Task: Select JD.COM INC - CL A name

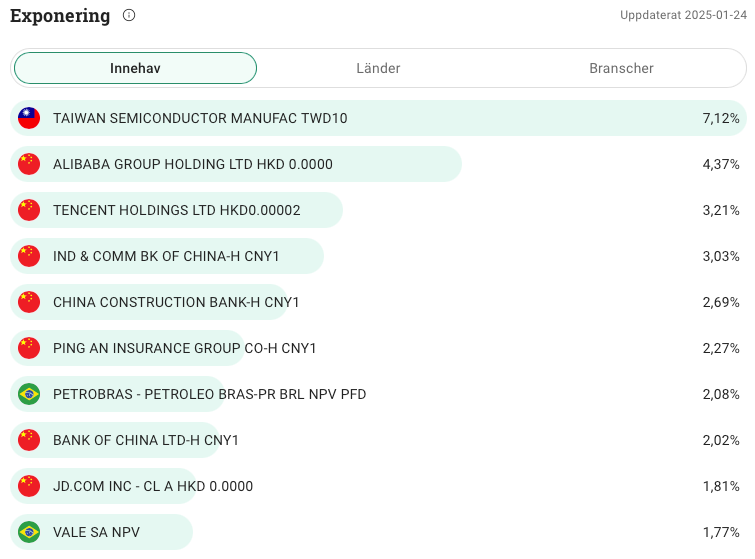Action: [153, 486]
